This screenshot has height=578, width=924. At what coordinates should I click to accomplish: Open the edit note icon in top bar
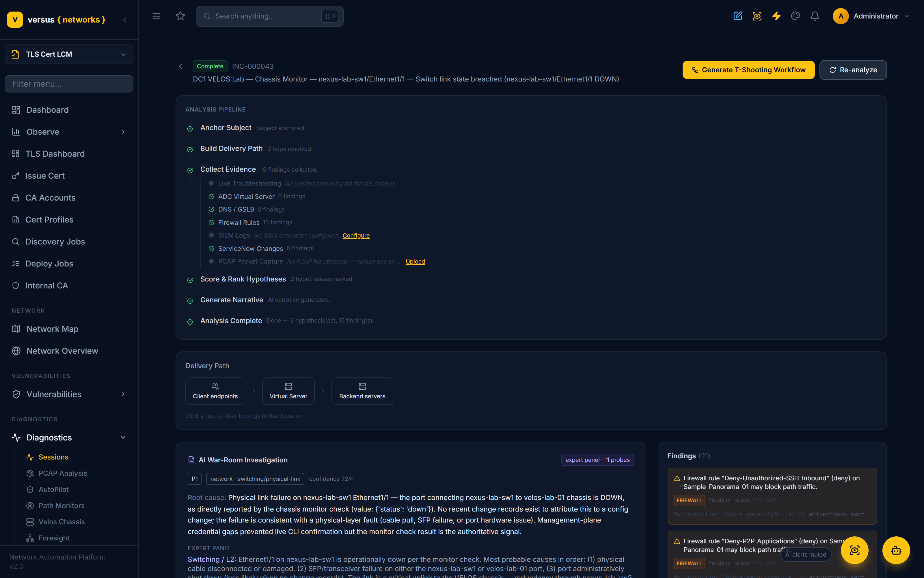pyautogui.click(x=738, y=16)
